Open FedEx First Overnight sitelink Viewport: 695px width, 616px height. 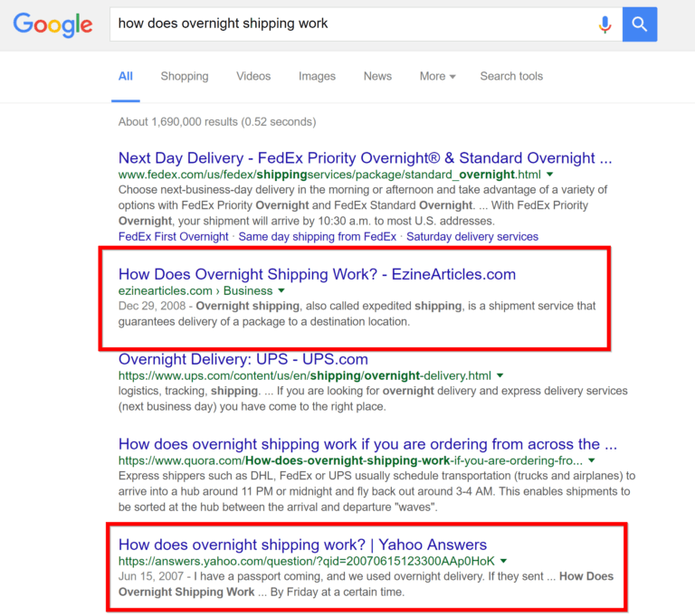174,237
